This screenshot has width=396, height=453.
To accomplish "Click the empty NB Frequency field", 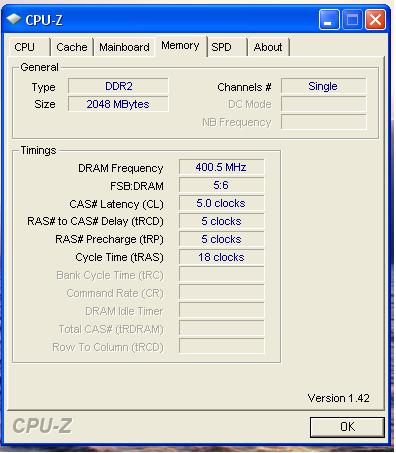I will (x=323, y=122).
